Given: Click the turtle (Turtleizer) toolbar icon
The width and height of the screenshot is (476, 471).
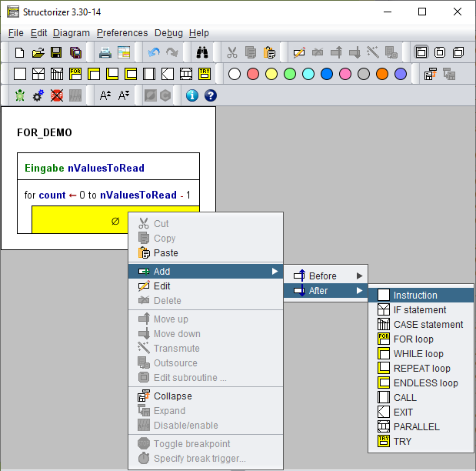Looking at the screenshot, I should (20, 95).
